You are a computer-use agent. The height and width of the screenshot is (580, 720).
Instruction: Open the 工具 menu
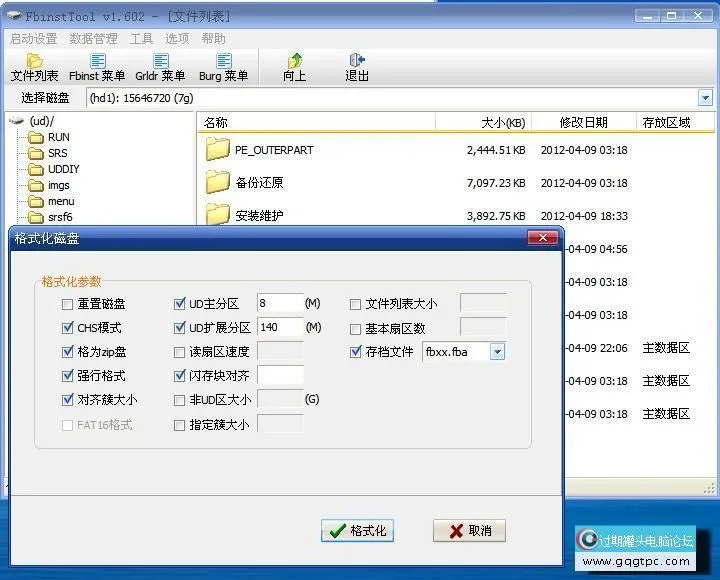[141, 39]
